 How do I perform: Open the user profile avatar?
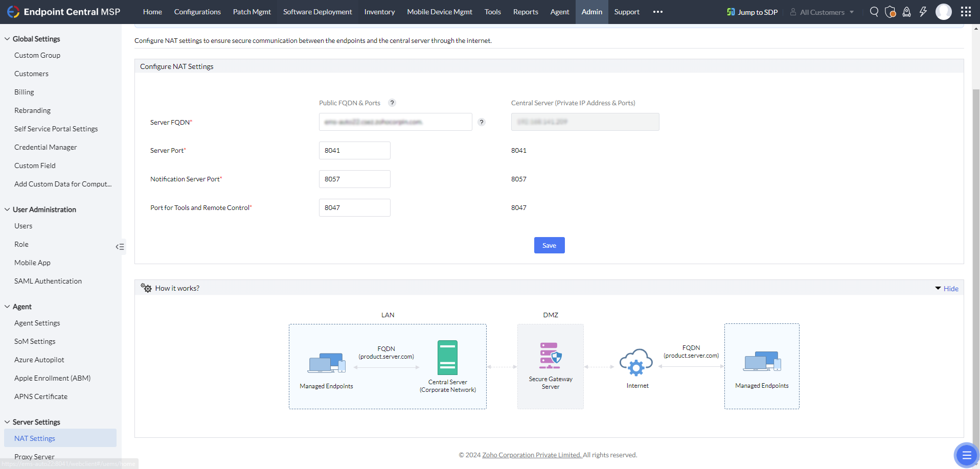(944, 12)
